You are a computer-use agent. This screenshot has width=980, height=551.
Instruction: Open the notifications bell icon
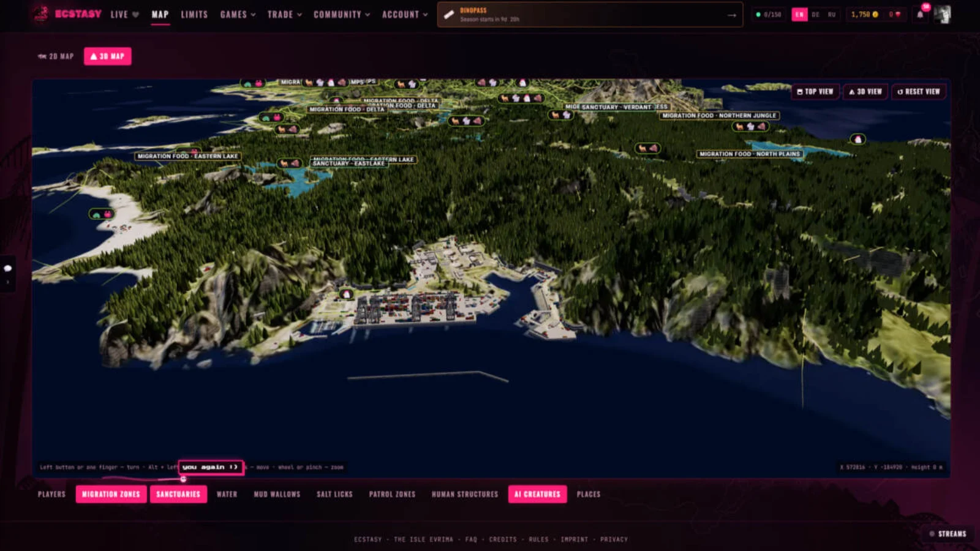920,14
